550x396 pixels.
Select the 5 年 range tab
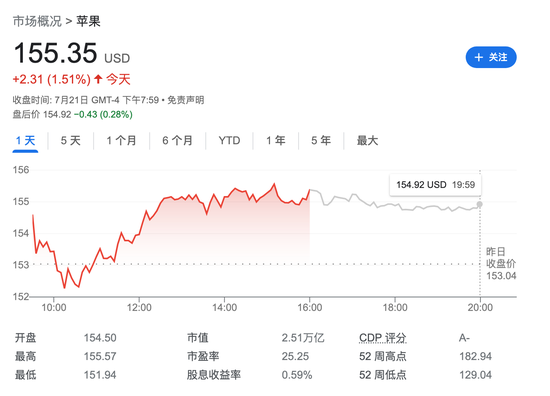[x=321, y=141]
